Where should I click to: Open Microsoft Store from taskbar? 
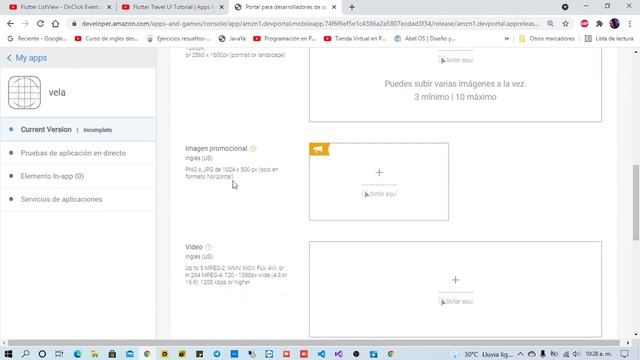click(112, 354)
